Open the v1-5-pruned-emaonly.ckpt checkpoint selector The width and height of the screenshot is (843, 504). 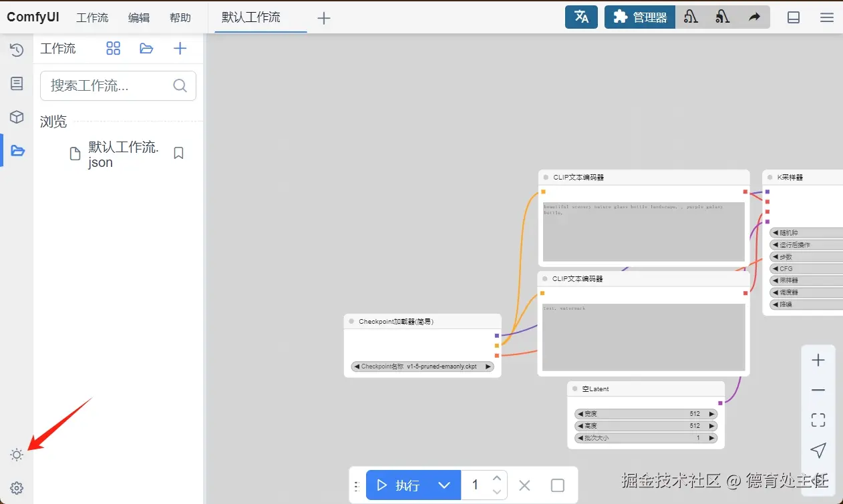422,366
